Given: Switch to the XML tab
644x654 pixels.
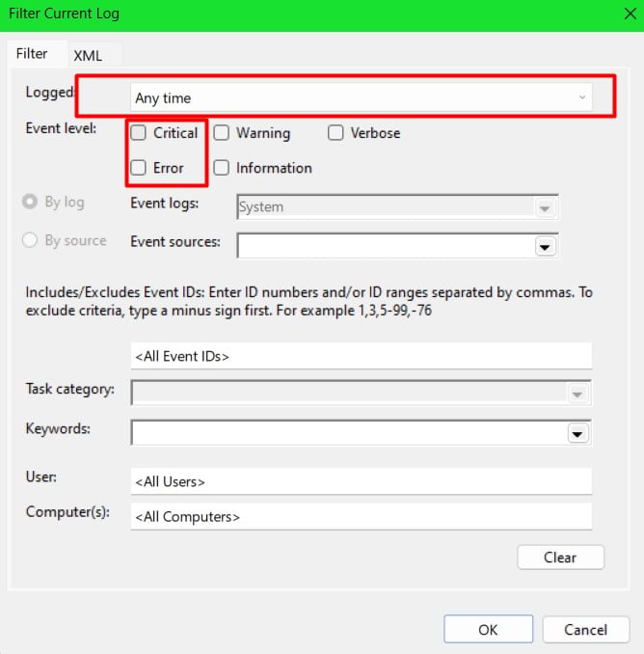Looking at the screenshot, I should point(88,56).
